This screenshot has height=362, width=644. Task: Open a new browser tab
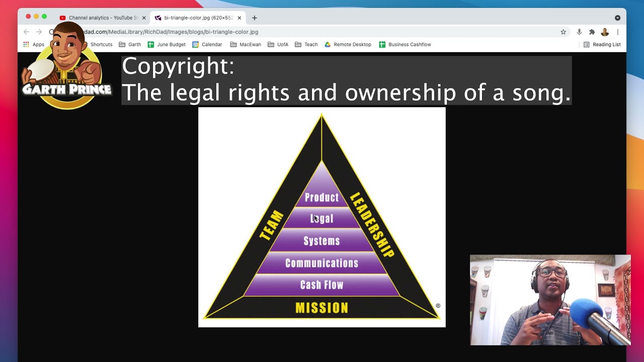coord(255,18)
